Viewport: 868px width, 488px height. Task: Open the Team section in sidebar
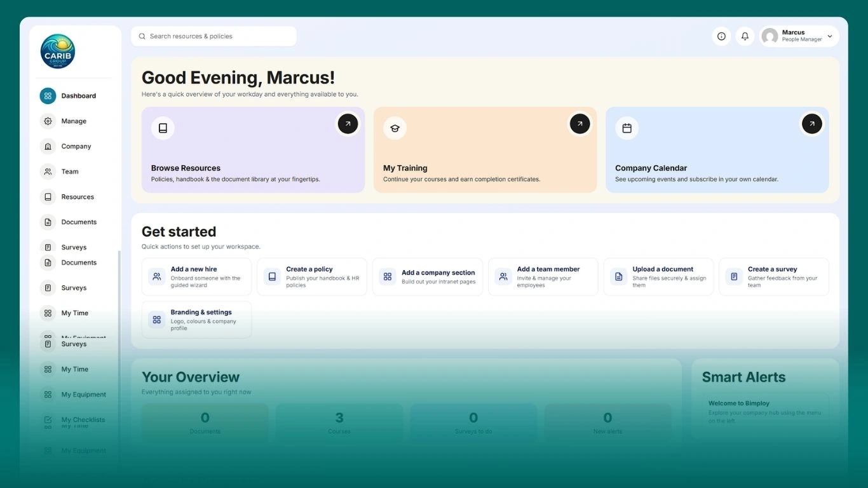tap(70, 172)
